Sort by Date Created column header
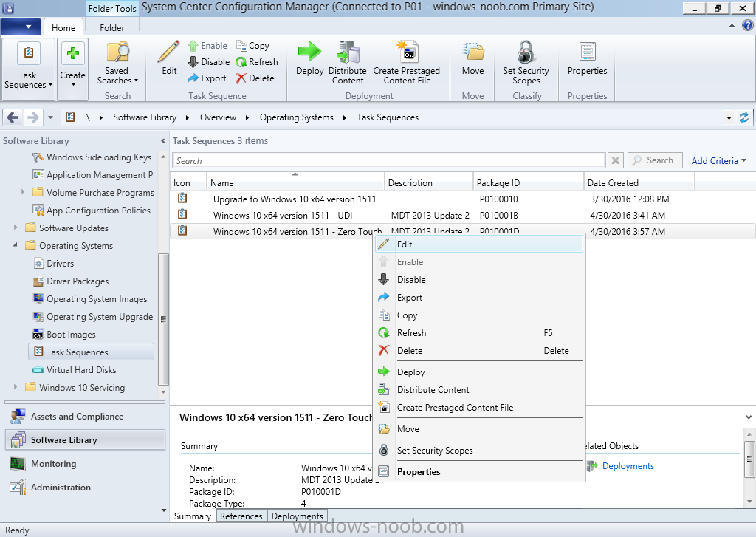 click(639, 183)
